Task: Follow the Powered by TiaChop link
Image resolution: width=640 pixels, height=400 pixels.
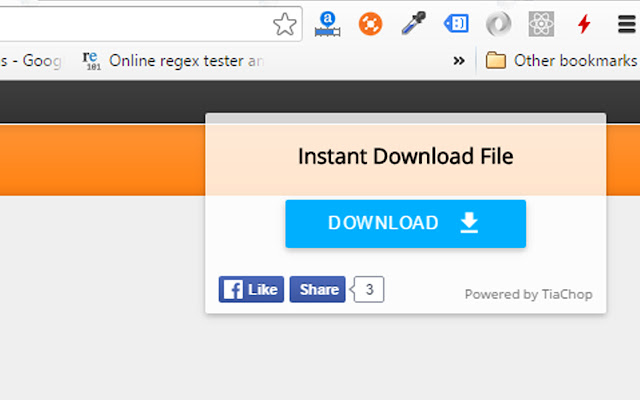Action: pos(529,294)
